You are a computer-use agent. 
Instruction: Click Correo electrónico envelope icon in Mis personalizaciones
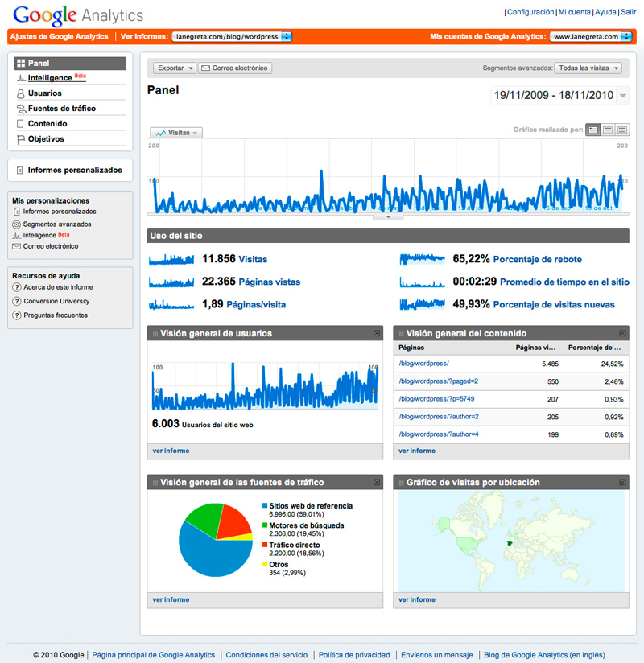point(16,246)
